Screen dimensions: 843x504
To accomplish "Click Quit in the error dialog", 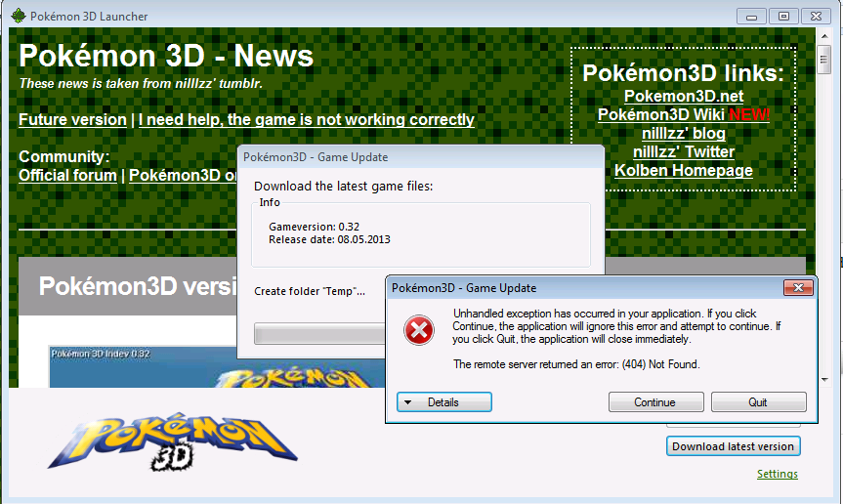I will [759, 401].
